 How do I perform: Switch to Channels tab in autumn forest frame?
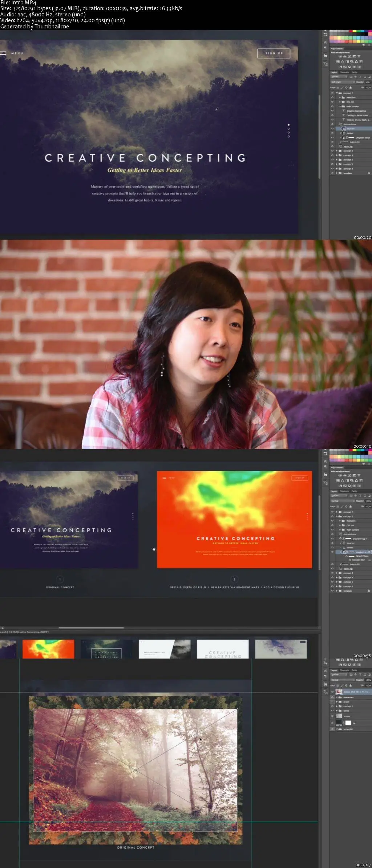tap(344, 670)
